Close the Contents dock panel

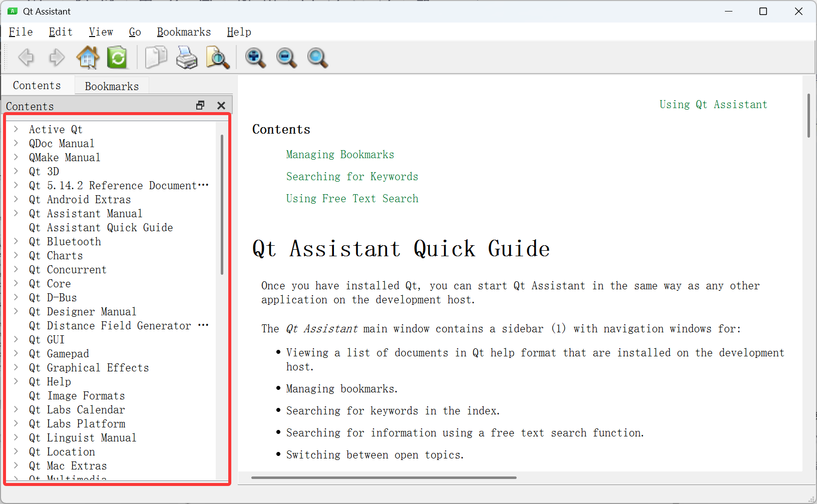221,105
